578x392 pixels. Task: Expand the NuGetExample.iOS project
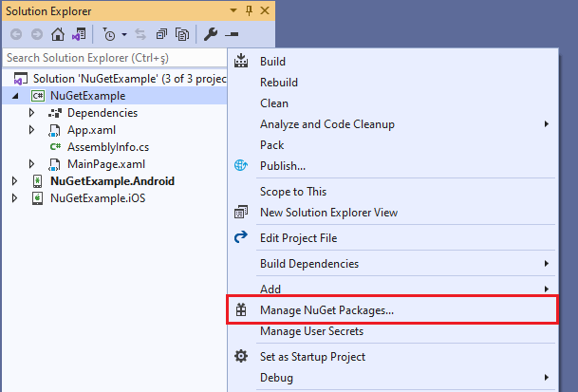15,198
